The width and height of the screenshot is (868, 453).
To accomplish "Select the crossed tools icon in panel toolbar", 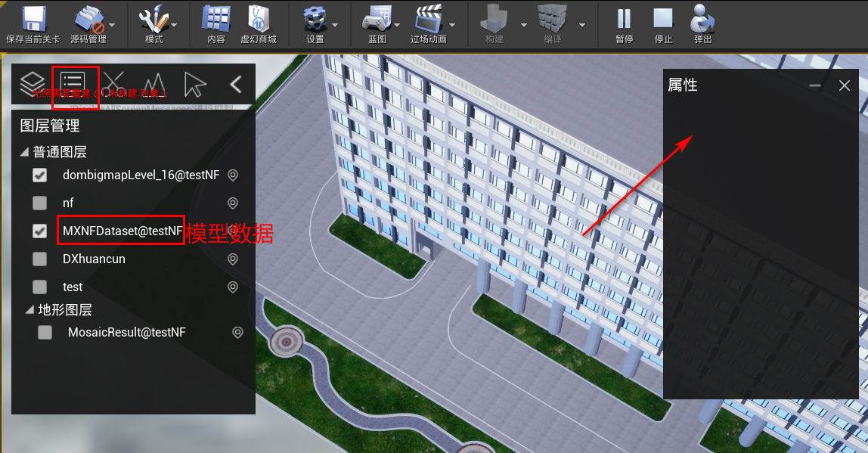I will [x=114, y=84].
